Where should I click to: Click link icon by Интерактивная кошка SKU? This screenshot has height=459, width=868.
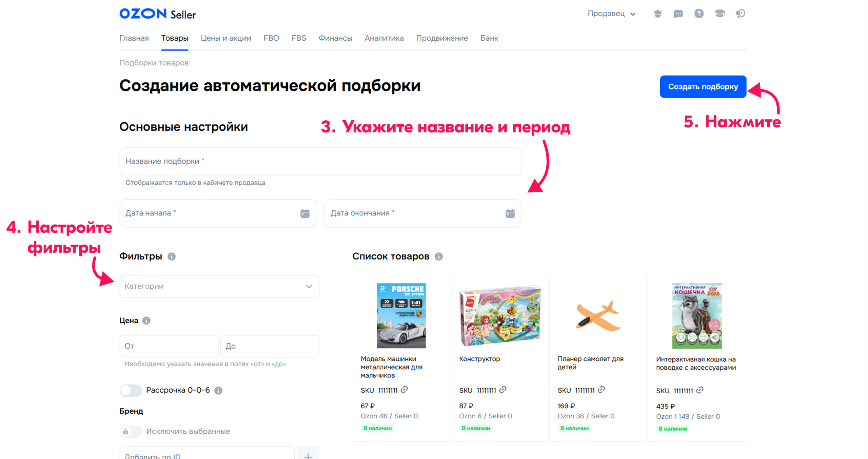(700, 390)
